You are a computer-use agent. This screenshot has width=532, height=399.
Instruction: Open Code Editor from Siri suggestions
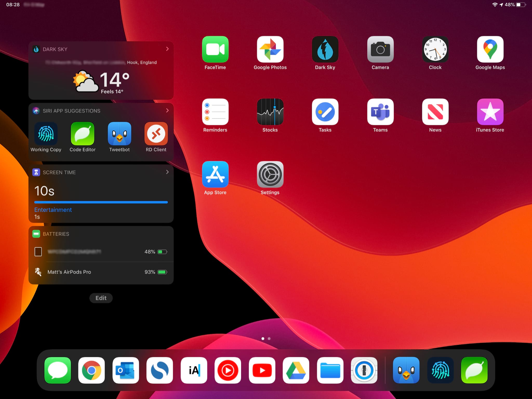[x=83, y=134]
